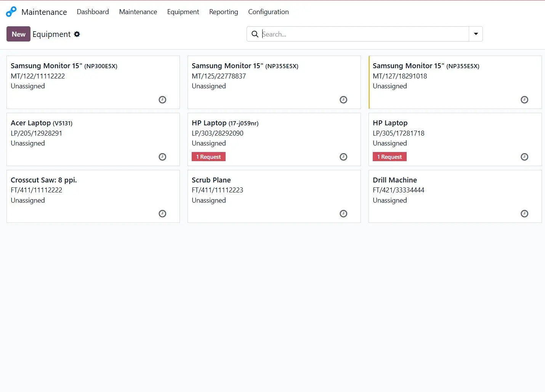
Task: Open activity clock on MT/122/11112222 card
Action: (x=162, y=100)
